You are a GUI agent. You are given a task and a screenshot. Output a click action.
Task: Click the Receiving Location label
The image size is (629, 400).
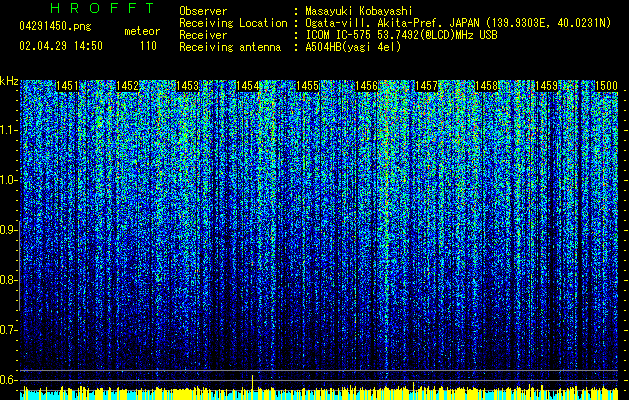[233, 23]
